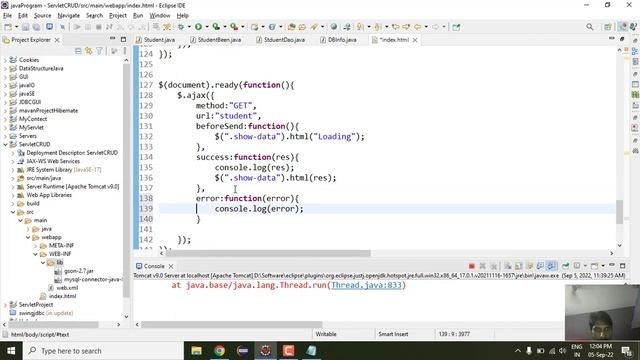Click the 'Type here to search' box
640x360 pixels.
pyautogui.click(x=103, y=351)
